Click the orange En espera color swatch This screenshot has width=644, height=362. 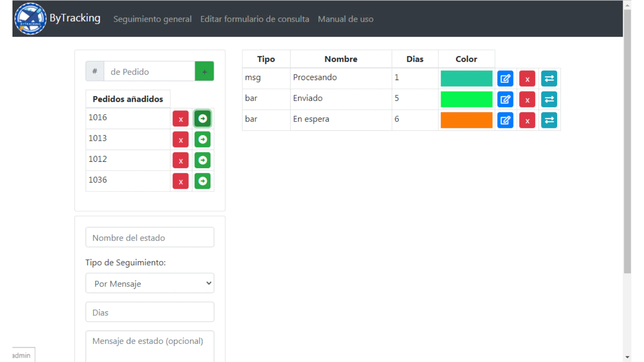466,120
